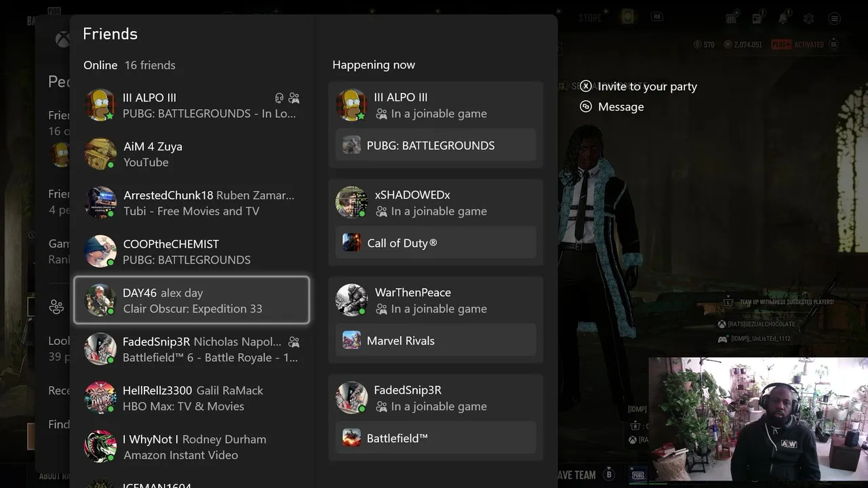Image resolution: width=868 pixels, height=488 pixels.
Task: Click X button icon beside Invite
Action: (586, 86)
